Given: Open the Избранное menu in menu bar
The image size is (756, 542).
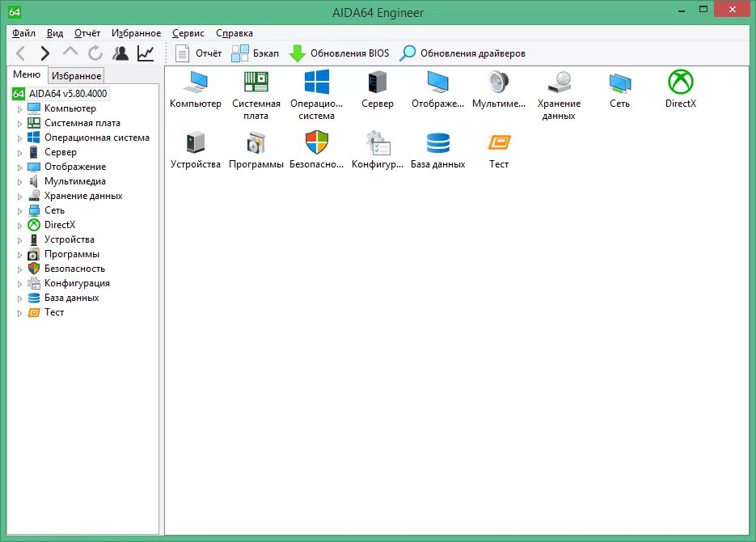Looking at the screenshot, I should (x=137, y=33).
